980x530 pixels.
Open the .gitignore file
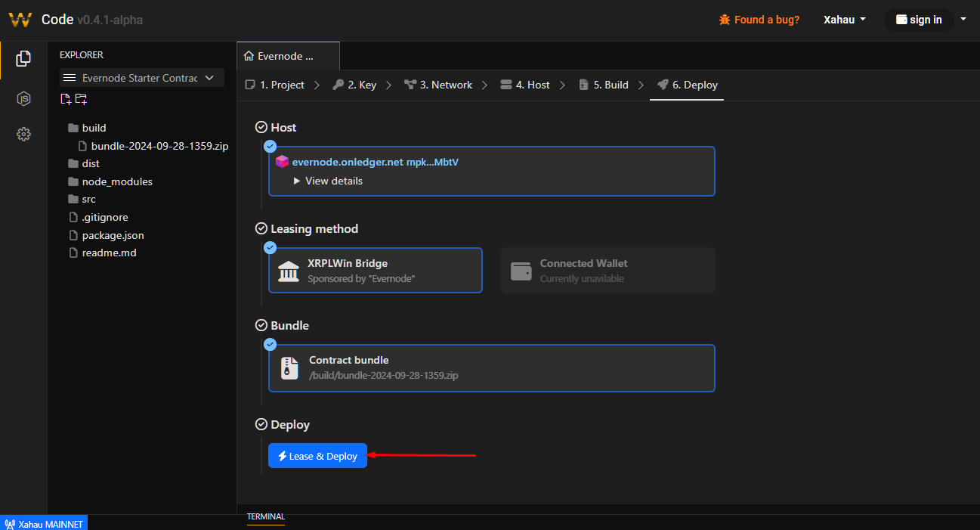click(x=98, y=217)
